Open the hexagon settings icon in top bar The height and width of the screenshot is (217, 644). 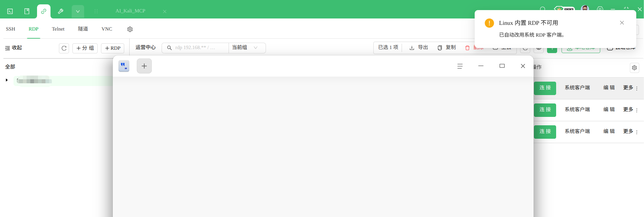tap(600, 8)
